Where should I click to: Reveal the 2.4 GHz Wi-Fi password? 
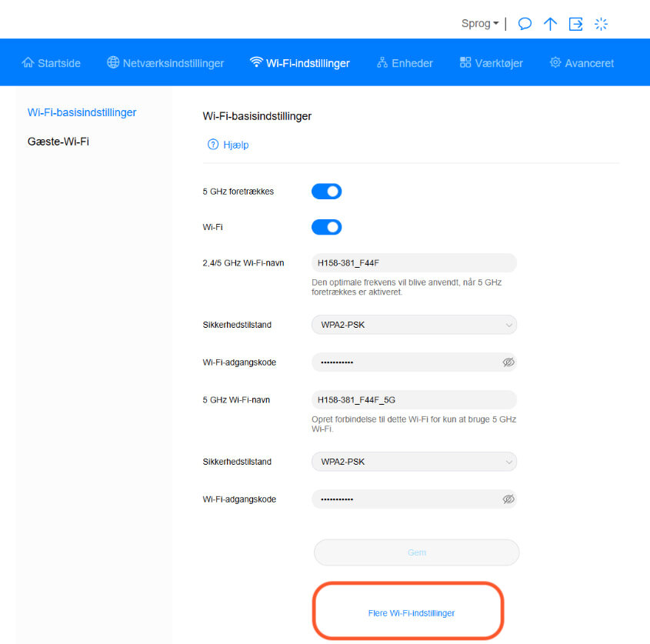(x=508, y=362)
